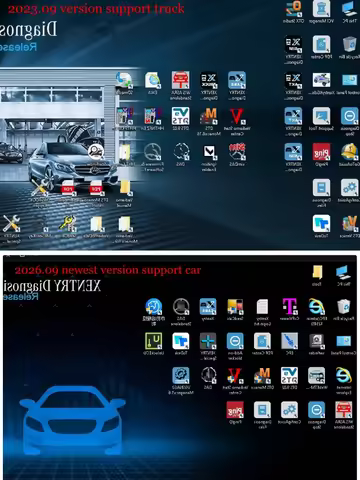Launch VCI Manager on the top desktop

pos(321,9)
